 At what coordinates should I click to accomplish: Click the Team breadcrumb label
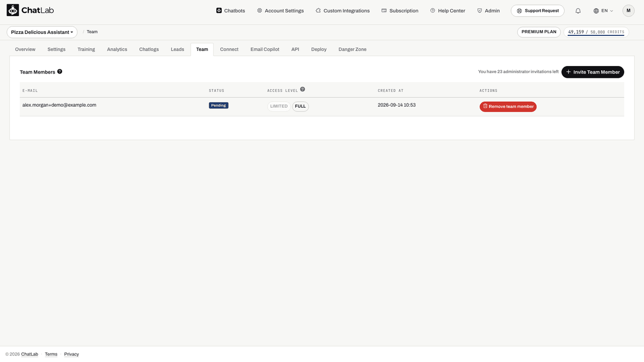coord(92,32)
